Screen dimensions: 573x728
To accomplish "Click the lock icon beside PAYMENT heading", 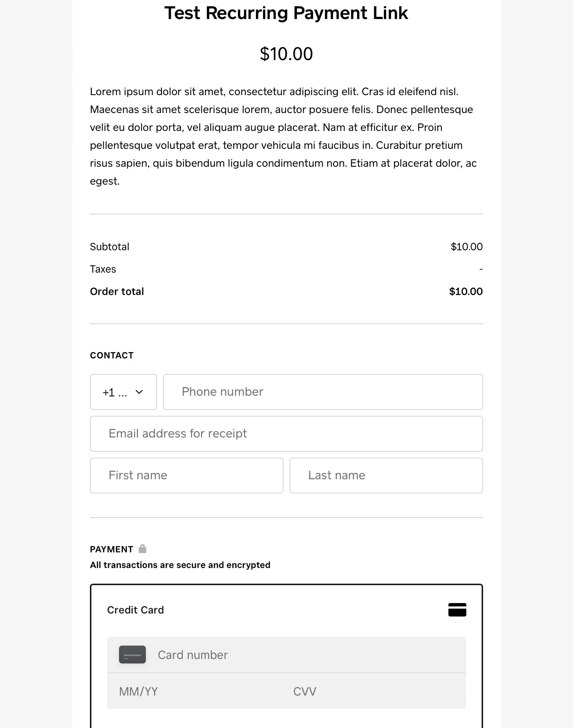I will coord(143,549).
